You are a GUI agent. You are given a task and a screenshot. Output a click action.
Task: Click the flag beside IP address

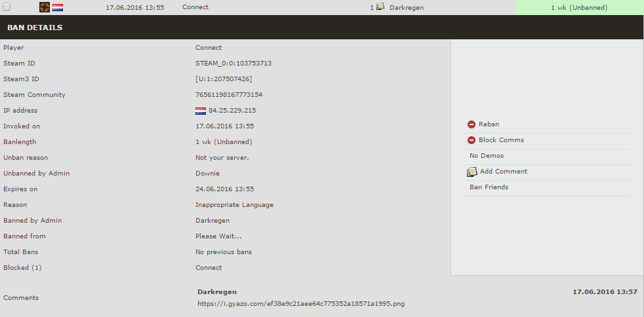201,111
